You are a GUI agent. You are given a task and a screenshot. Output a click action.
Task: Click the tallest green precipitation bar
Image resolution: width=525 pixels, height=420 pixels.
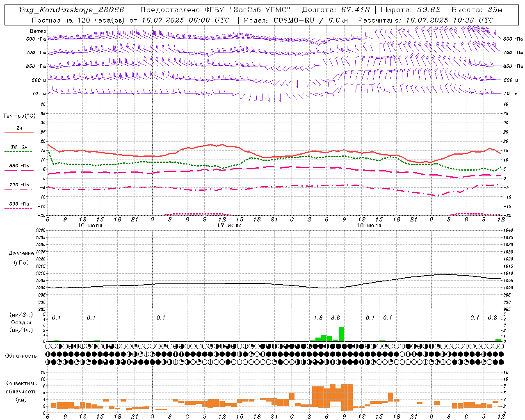[341, 334]
